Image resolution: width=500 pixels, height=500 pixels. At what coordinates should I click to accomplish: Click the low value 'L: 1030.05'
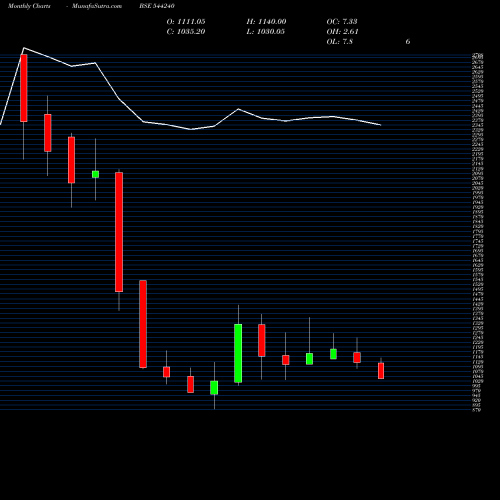[x=266, y=32]
